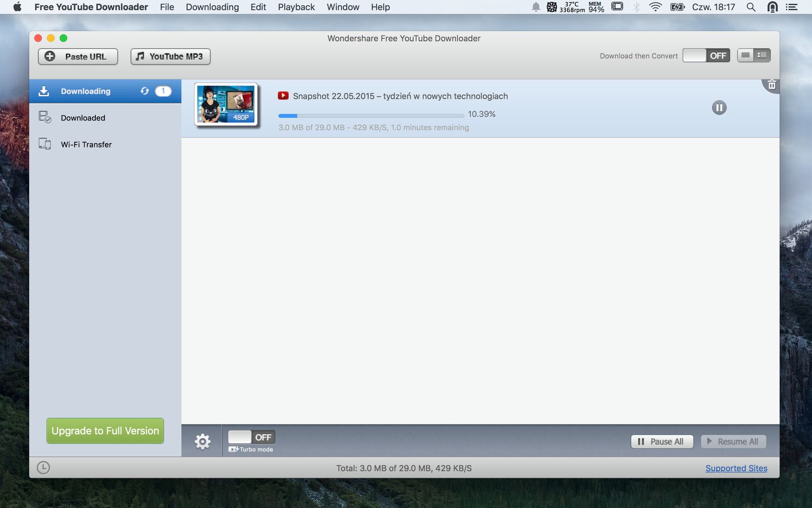This screenshot has height=508, width=812.
Task: Open the Wi-Fi Transfer sidebar tab
Action: click(105, 144)
